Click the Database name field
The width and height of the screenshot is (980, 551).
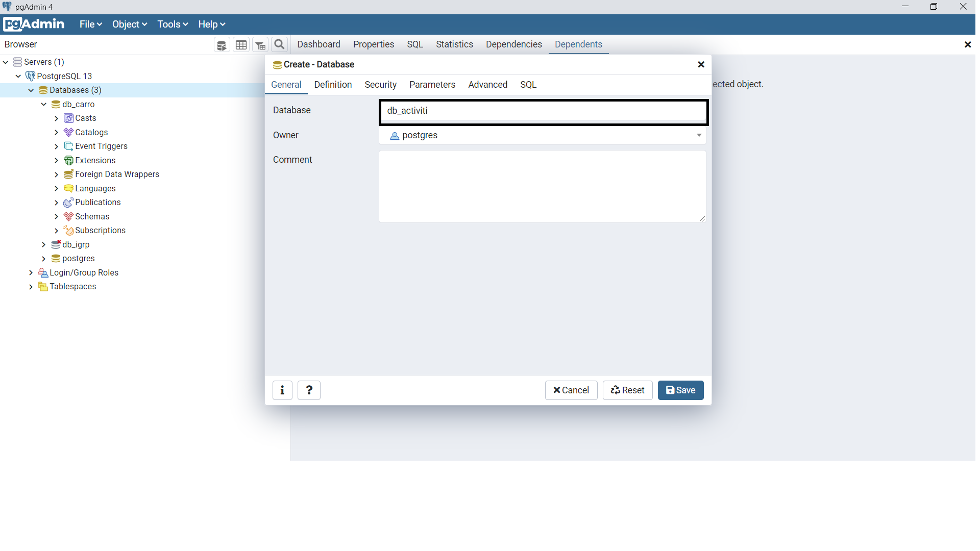click(x=544, y=111)
